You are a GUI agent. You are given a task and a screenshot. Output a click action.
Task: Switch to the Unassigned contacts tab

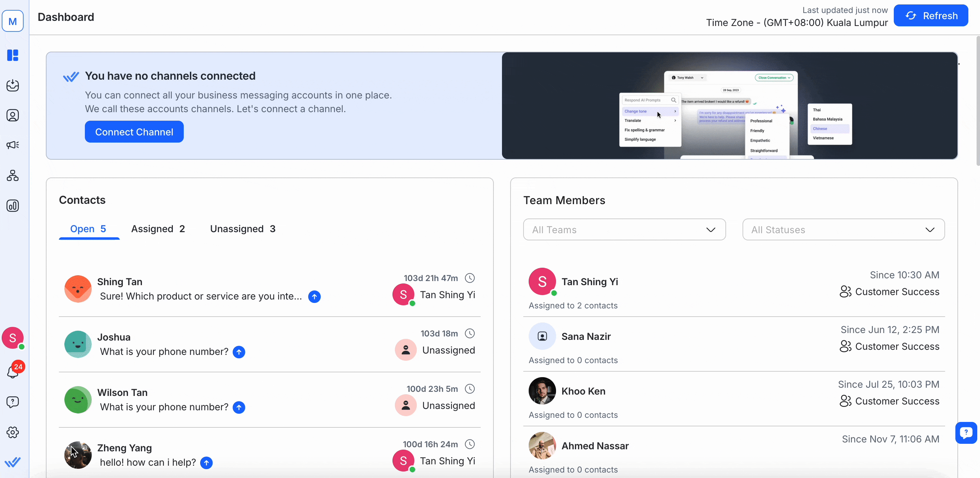pyautogui.click(x=242, y=229)
